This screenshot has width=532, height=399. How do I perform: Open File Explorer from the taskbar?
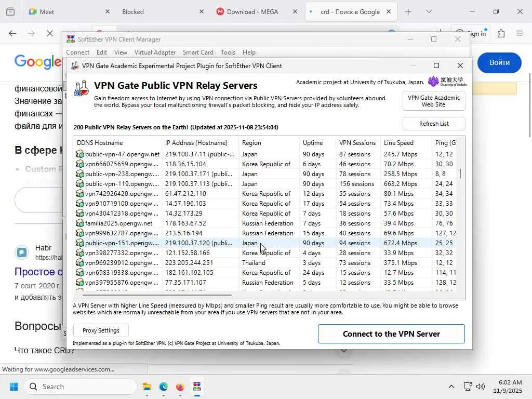click(147, 387)
